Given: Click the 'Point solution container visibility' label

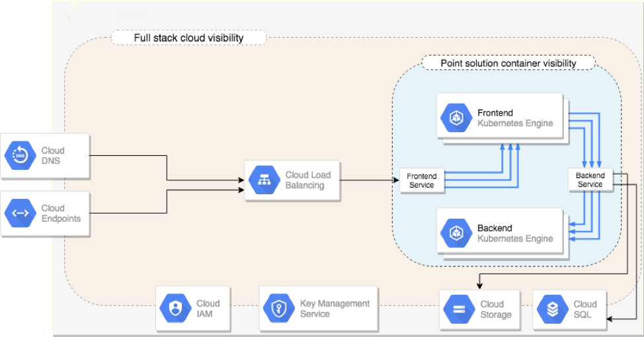Looking at the screenshot, I should pos(508,63).
